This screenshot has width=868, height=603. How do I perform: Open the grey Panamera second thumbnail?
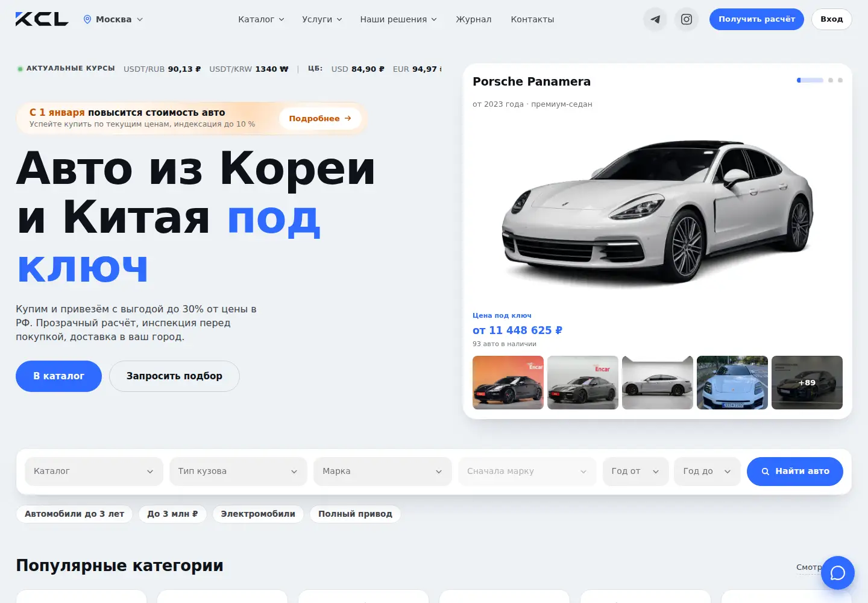coord(583,382)
